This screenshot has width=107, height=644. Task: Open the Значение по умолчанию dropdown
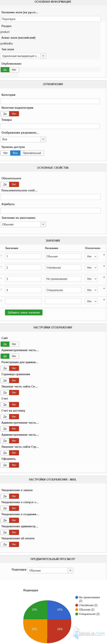pyautogui.click(x=23, y=225)
